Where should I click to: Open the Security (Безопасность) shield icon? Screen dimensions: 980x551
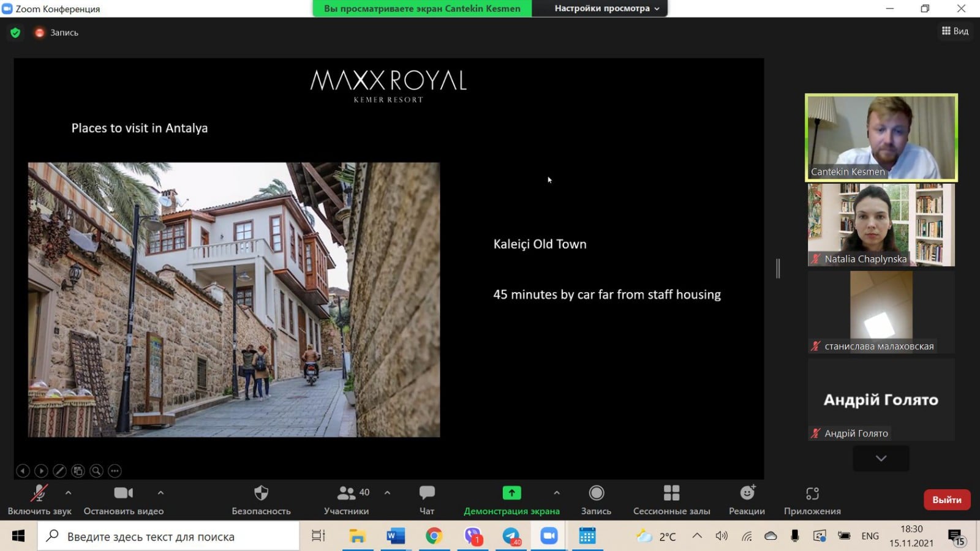click(261, 493)
